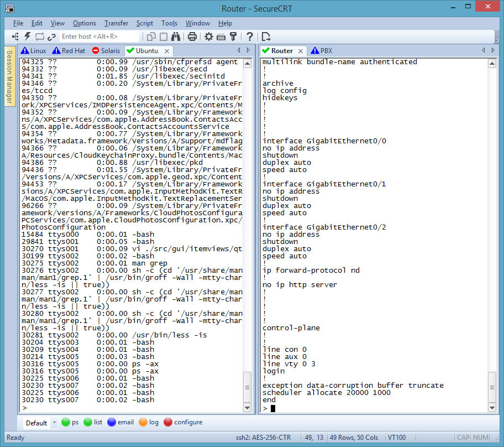Click the Public Key Assistant key icon
The image size is (504, 447).
(x=233, y=37)
